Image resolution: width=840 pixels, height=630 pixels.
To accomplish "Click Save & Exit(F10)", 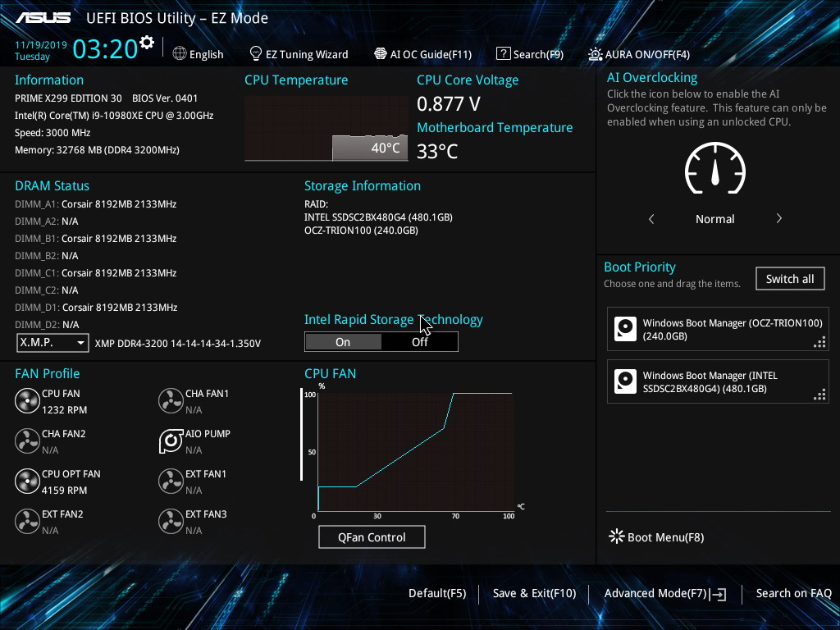I will 534,594.
